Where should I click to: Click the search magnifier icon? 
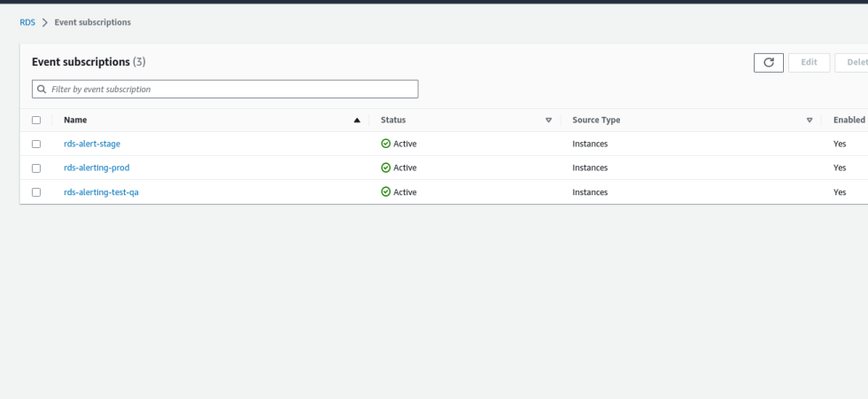coord(42,90)
